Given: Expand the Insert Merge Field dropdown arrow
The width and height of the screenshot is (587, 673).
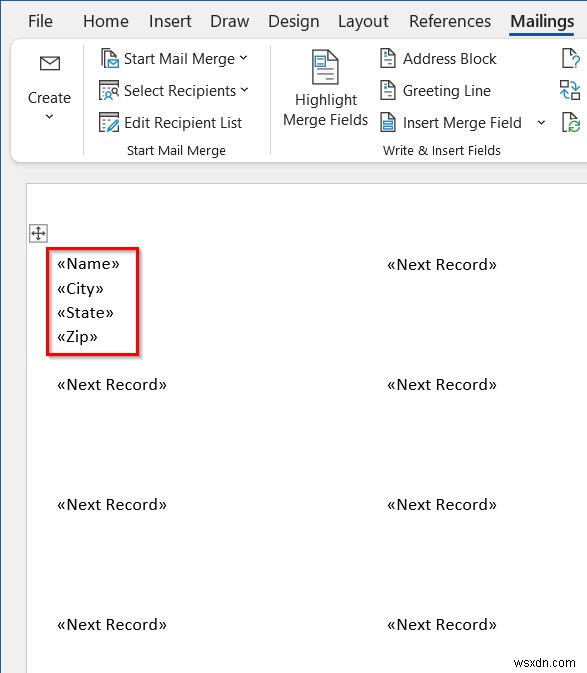Looking at the screenshot, I should tap(542, 123).
